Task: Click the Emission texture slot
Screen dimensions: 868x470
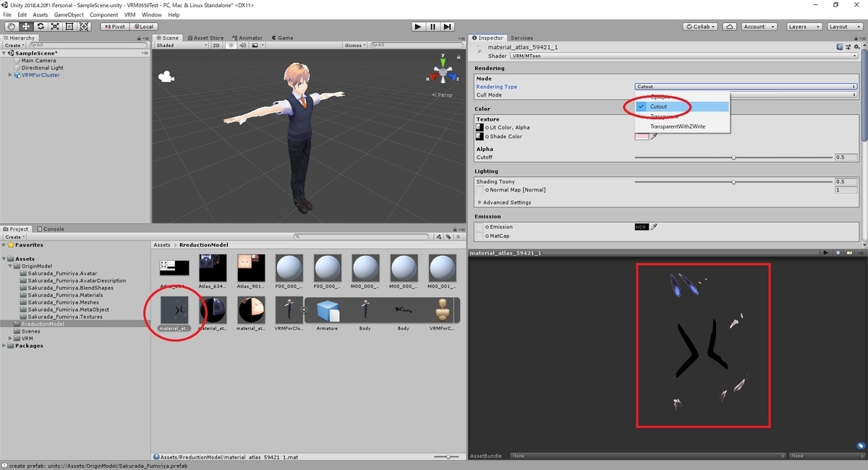Action: (480, 226)
